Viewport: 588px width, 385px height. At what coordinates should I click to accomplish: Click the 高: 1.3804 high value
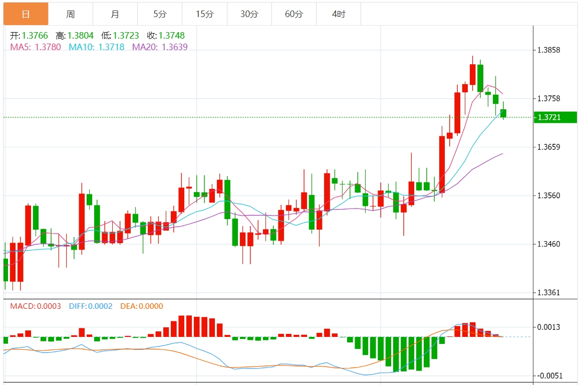point(75,36)
